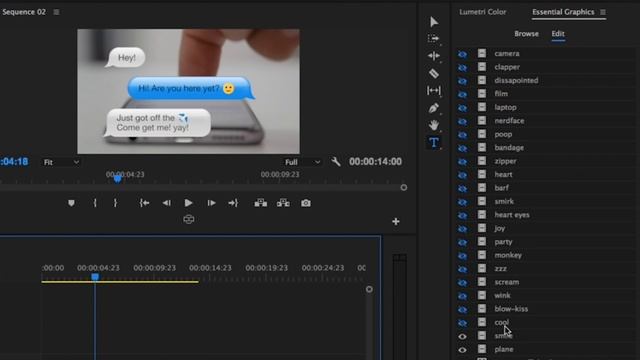Open the Button Editor plus icon
640x360 pixels.
(396, 222)
